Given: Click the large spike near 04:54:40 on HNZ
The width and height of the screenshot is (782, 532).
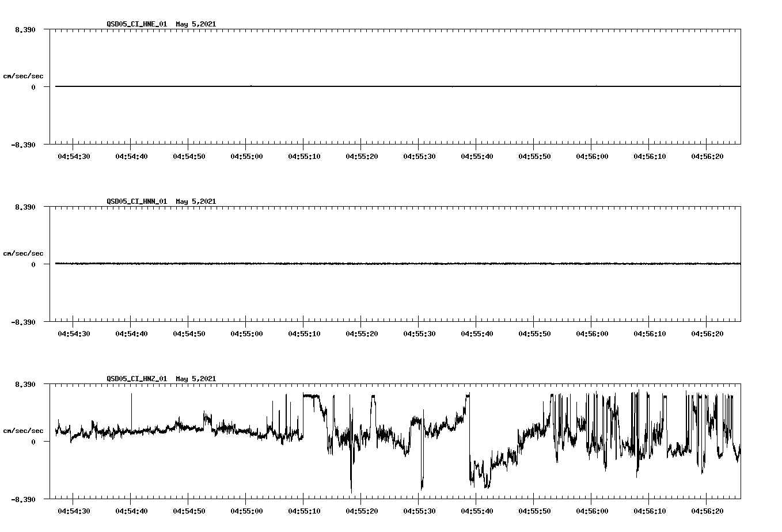Looking at the screenshot, I should coord(131,409).
